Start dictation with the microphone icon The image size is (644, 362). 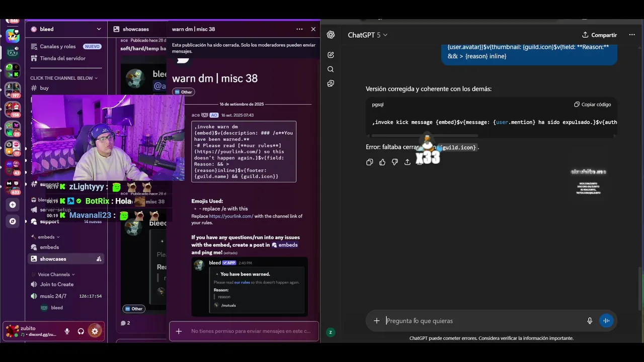[590, 321]
